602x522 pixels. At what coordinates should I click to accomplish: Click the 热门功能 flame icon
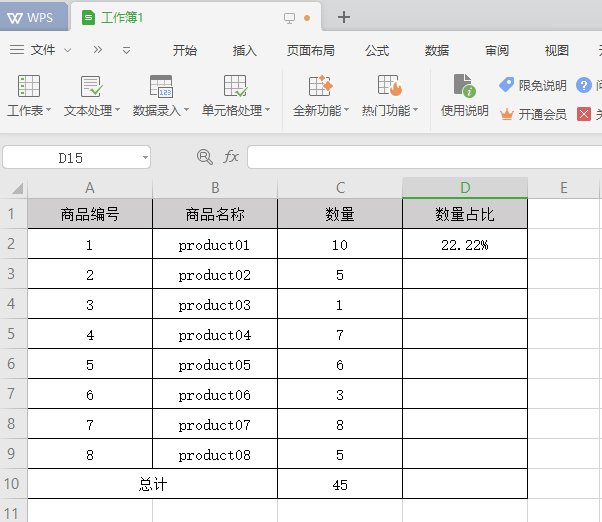point(390,86)
